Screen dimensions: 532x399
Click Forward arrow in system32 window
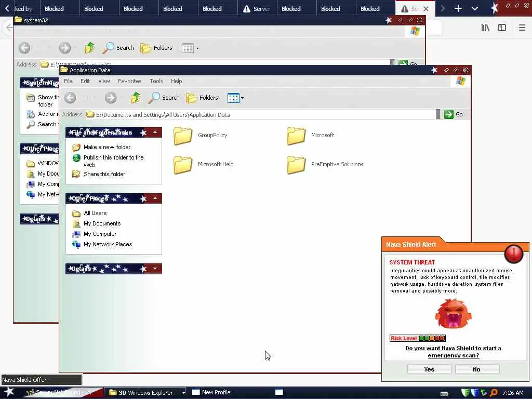tap(65, 48)
